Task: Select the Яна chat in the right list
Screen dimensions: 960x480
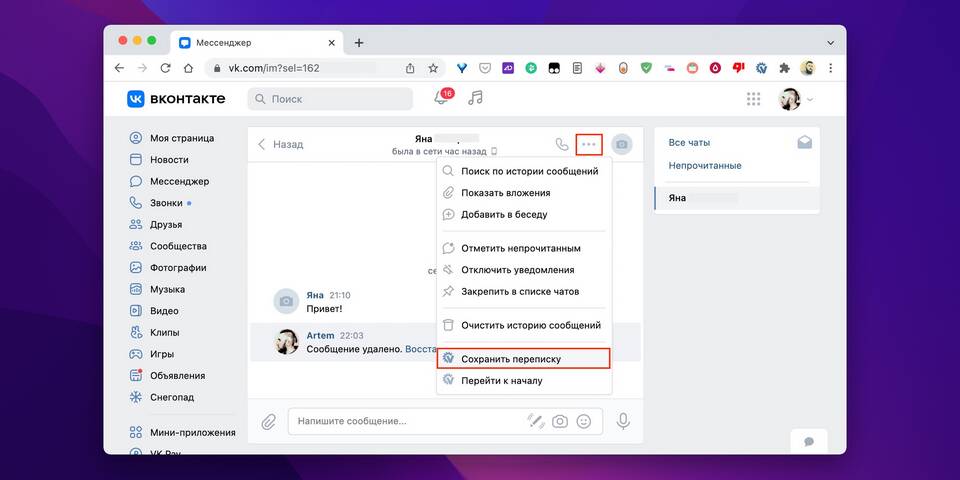Action: tap(737, 198)
